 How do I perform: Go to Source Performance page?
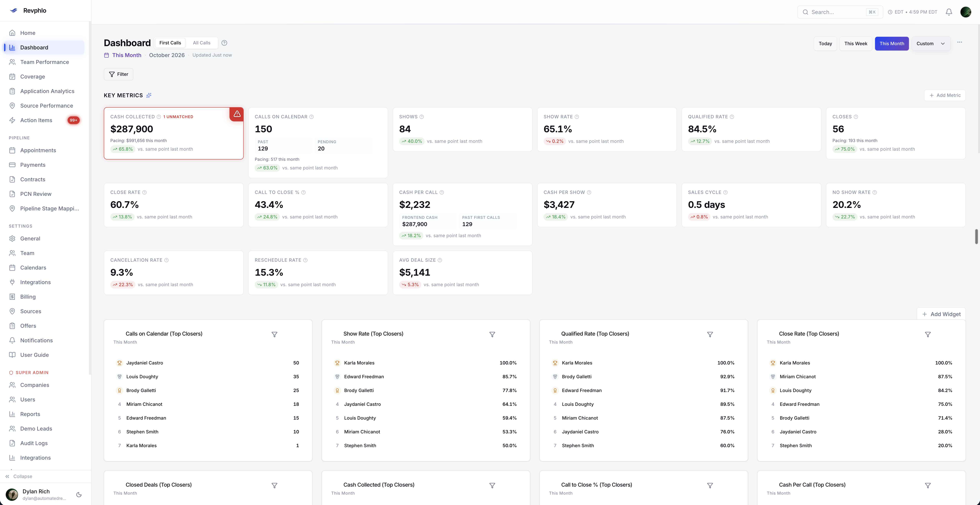click(44, 106)
